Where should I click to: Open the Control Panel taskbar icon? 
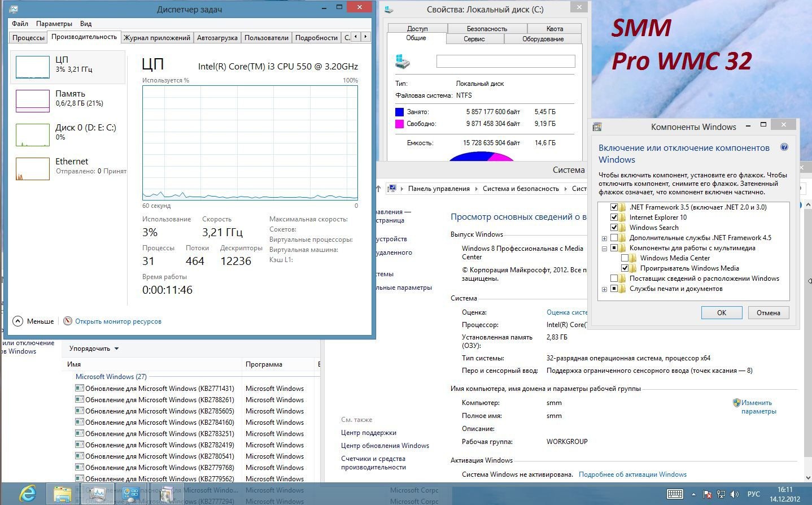coord(131,494)
